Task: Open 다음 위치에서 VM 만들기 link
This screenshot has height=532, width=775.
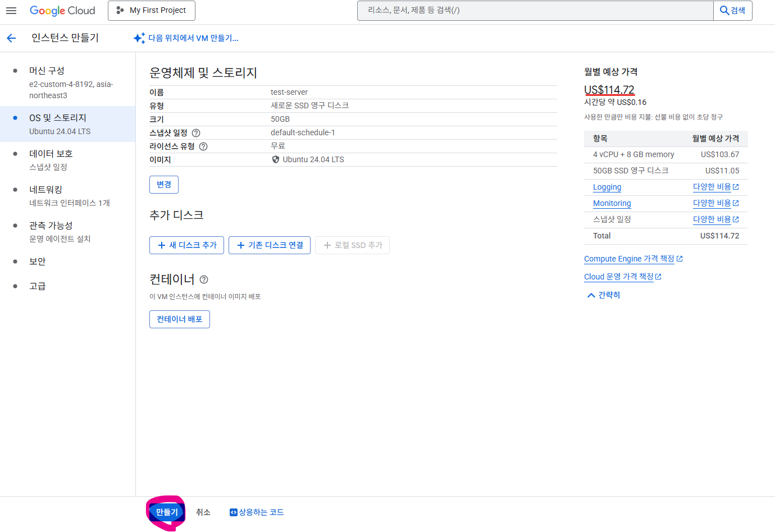Action: tap(193, 38)
